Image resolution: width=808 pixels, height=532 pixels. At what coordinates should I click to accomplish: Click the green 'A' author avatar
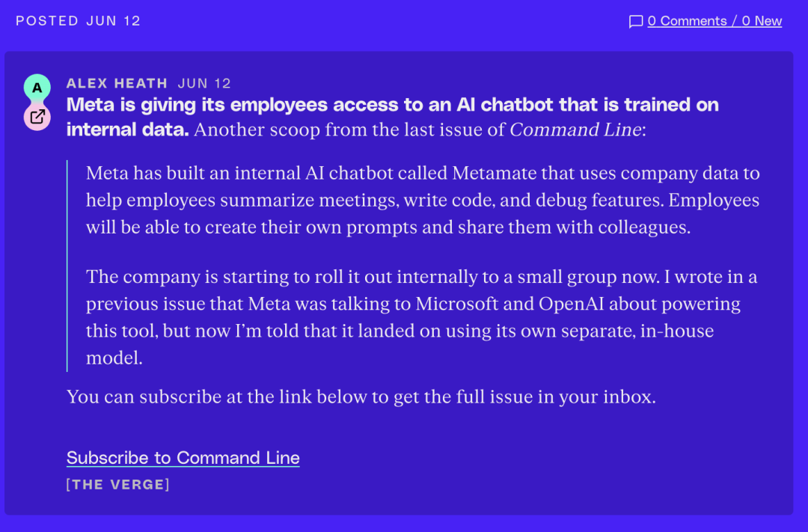[37, 88]
